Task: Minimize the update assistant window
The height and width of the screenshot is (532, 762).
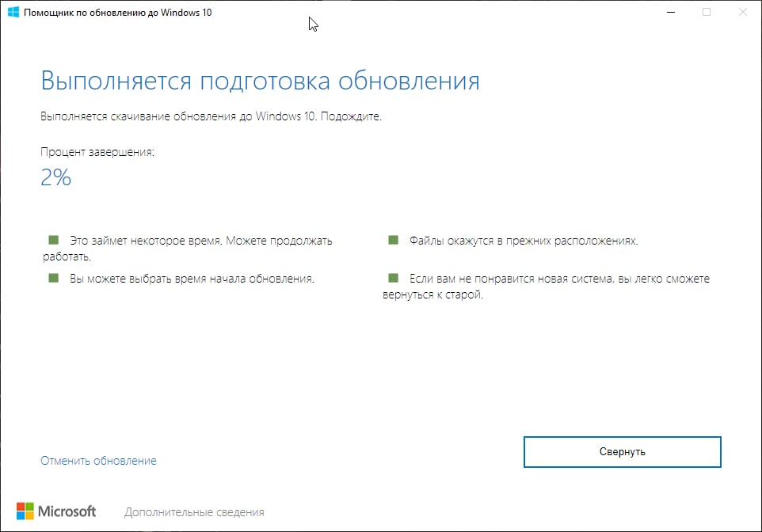Action: pyautogui.click(x=671, y=12)
